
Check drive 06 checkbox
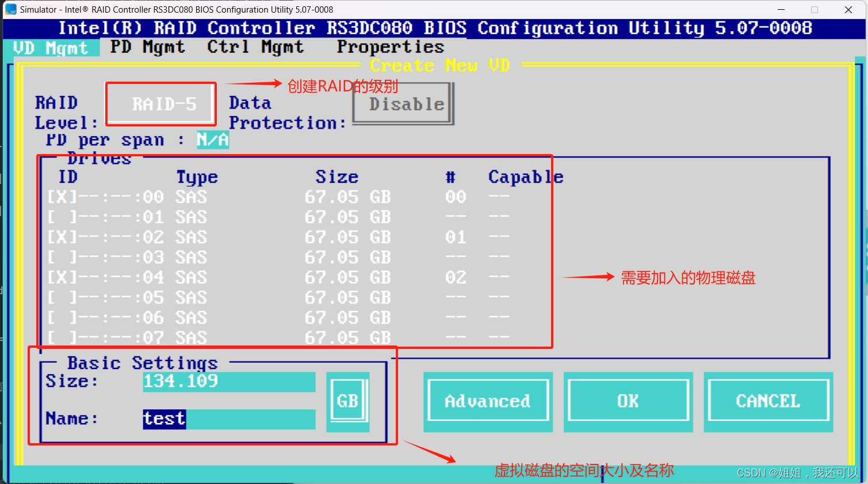62,318
